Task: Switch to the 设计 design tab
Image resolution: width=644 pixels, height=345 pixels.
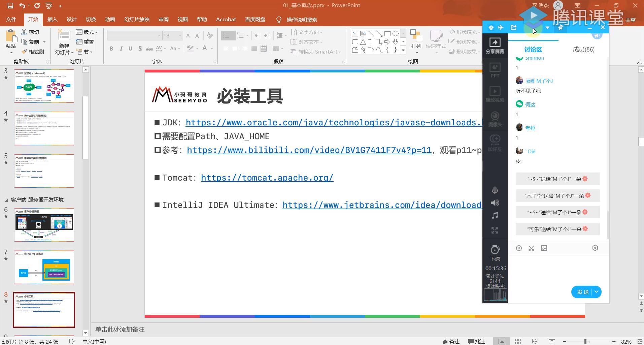Action: [72, 20]
